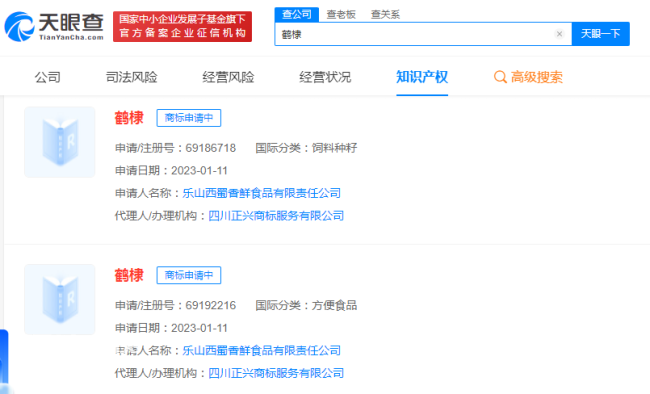The height and width of the screenshot is (394, 650).
Task: Open applicant 乐山西蜀香鲜食品 link in 69192216 entry
Action: [262, 350]
